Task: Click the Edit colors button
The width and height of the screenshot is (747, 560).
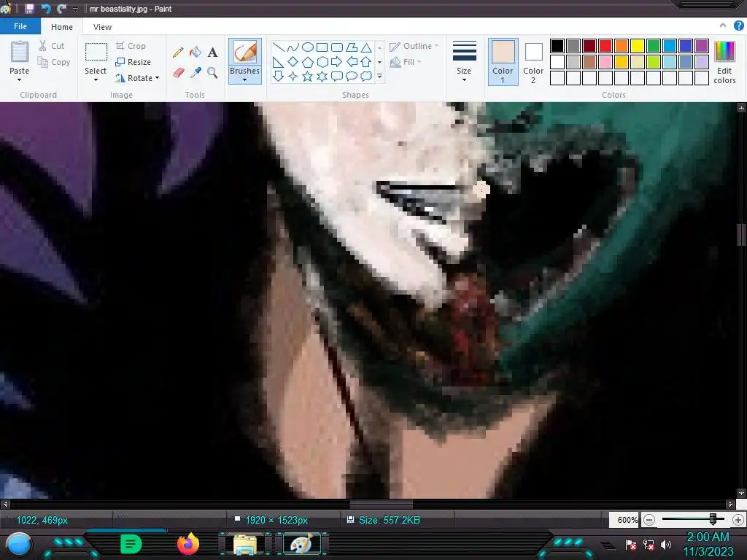Action: click(724, 63)
